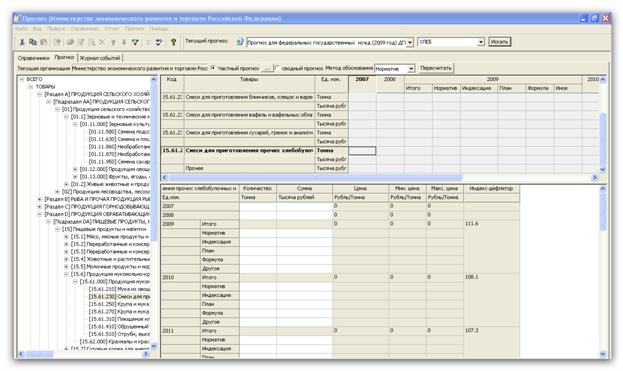
Task: Expand the [15.5] Молочные продукты node
Action: [66, 267]
